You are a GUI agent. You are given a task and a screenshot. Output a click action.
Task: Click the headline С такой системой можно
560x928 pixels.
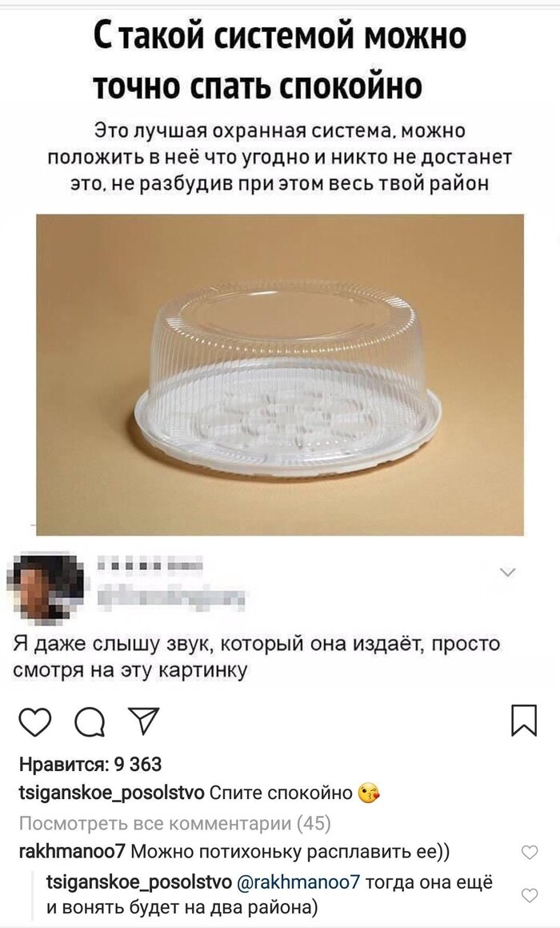coord(280,36)
